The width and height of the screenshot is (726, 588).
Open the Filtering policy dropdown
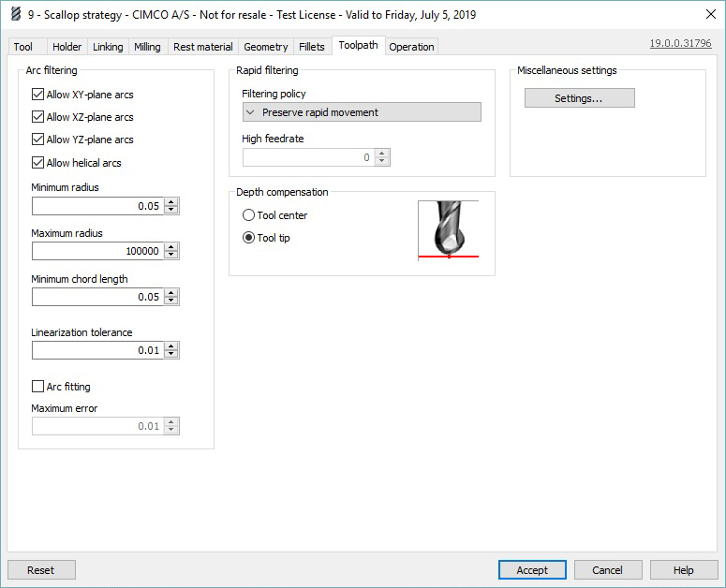coord(362,112)
